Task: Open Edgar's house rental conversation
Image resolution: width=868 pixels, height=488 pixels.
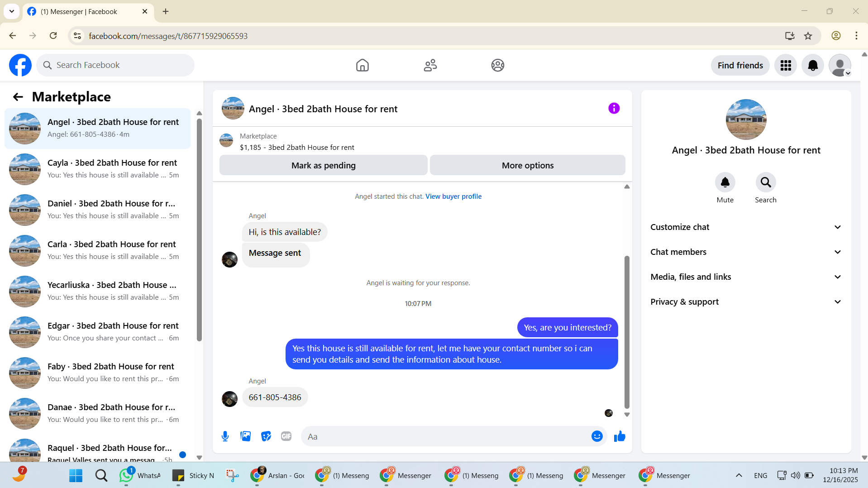Action: pos(97,332)
